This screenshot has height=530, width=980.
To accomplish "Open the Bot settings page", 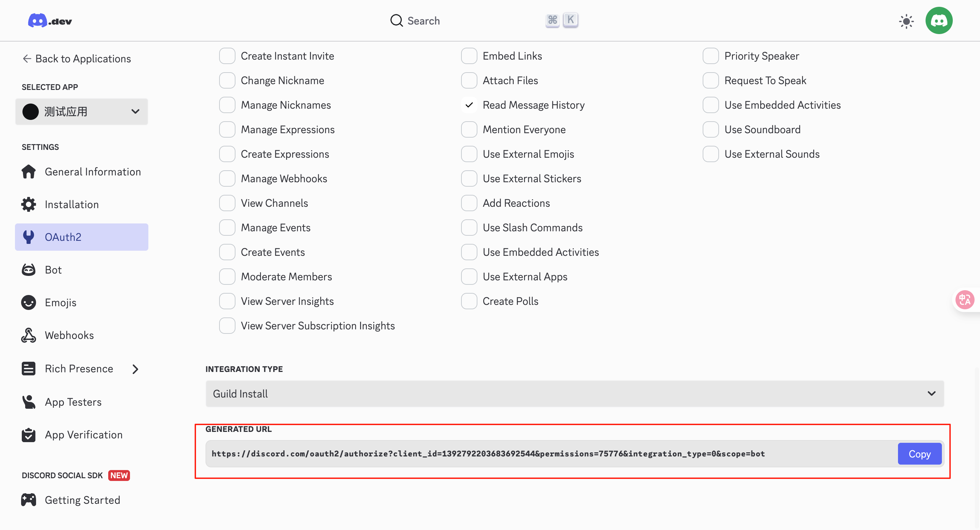I will click(x=53, y=269).
